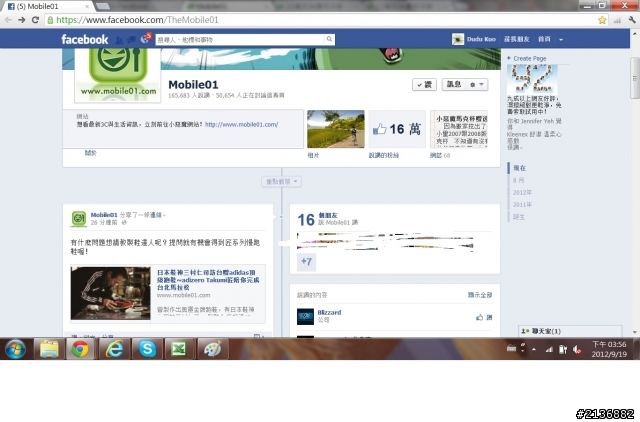Open File Explorer from taskbar
640x422 pixels.
click(x=49, y=349)
